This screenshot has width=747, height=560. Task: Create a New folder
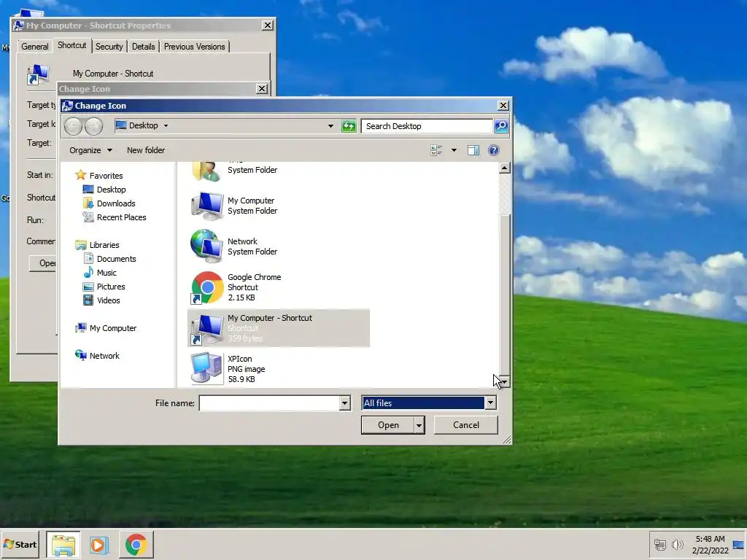pos(146,150)
